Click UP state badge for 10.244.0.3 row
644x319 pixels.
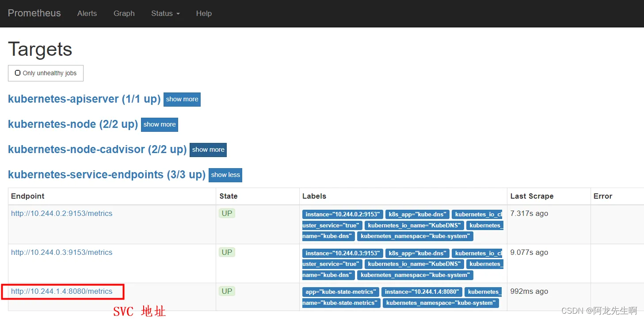pos(227,252)
